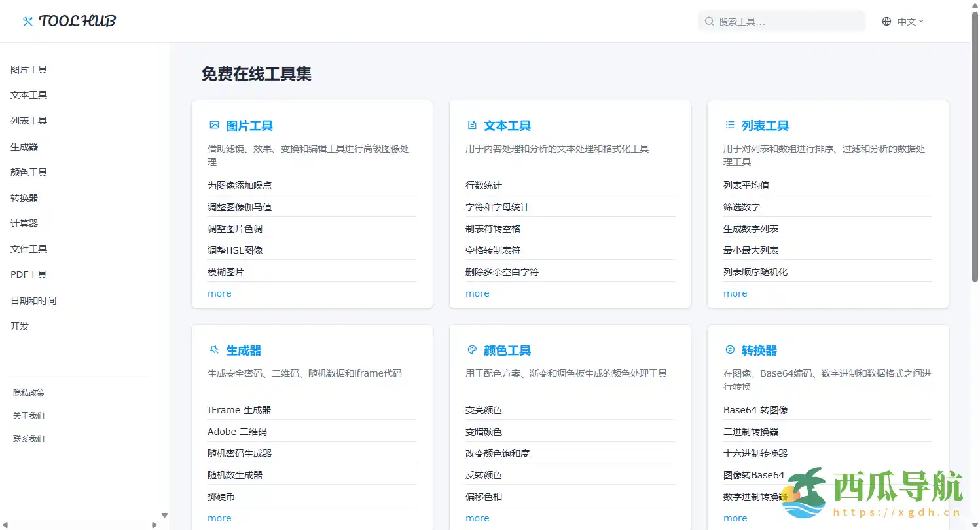The image size is (980, 530).
Task: Focus the 搜索工具 search field
Action: [x=786, y=22]
